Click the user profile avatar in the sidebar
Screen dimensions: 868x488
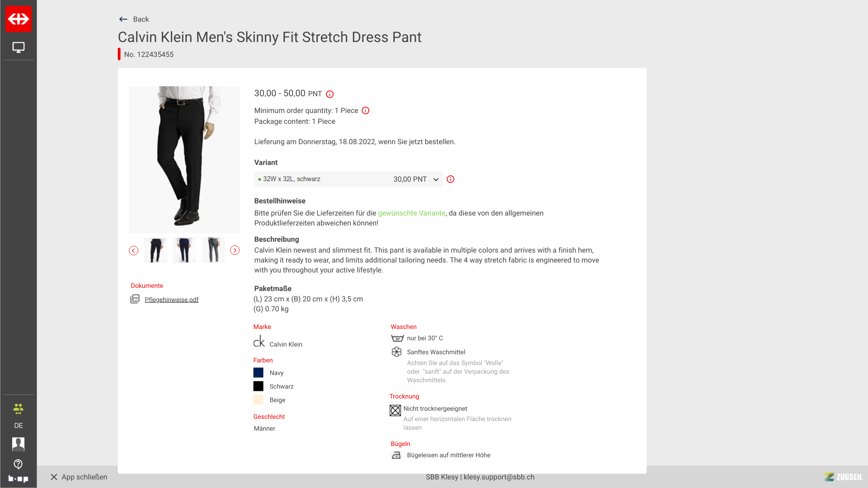tap(18, 444)
